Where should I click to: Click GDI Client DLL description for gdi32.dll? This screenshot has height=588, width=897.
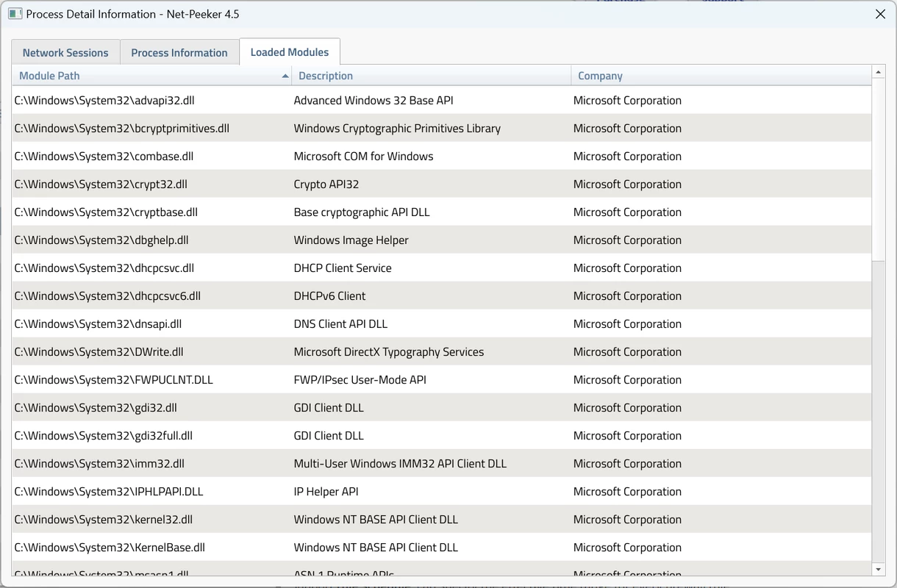coord(329,408)
